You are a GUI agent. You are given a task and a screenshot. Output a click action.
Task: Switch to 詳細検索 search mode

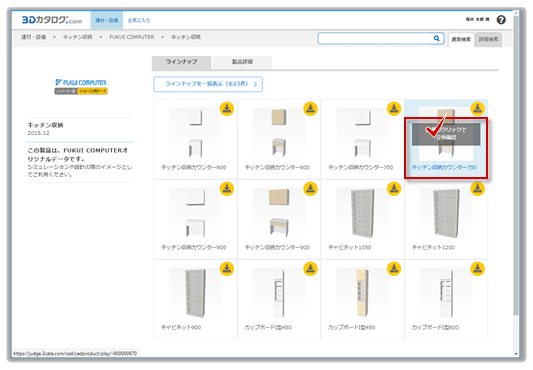[x=488, y=39]
